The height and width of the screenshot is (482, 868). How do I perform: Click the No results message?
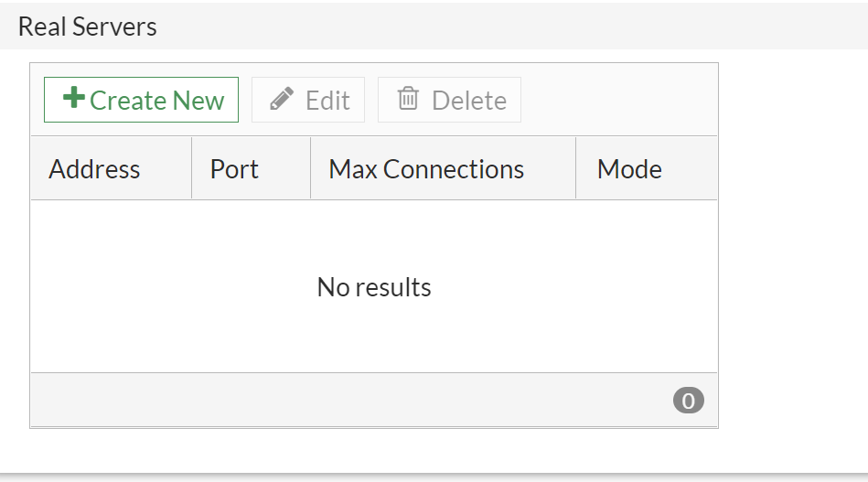pyautogui.click(x=374, y=287)
